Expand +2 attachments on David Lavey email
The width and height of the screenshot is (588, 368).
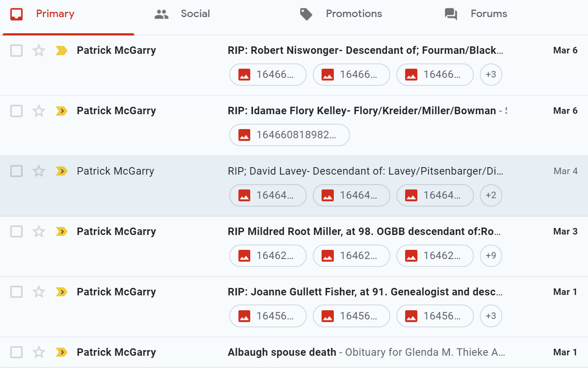tap(490, 196)
